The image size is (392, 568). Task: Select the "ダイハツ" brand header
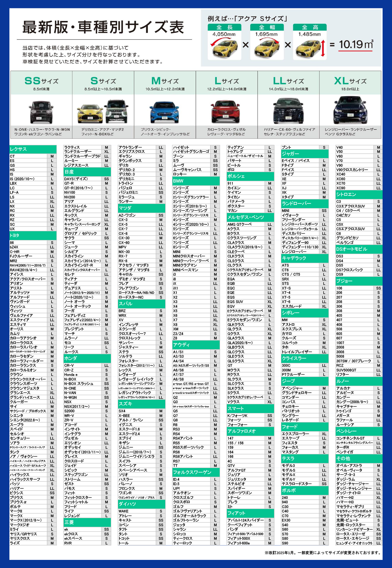142,504
